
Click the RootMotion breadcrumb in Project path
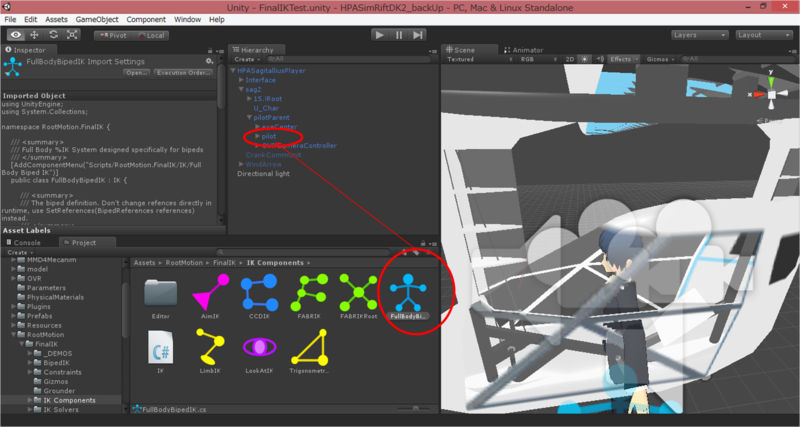pyautogui.click(x=184, y=263)
